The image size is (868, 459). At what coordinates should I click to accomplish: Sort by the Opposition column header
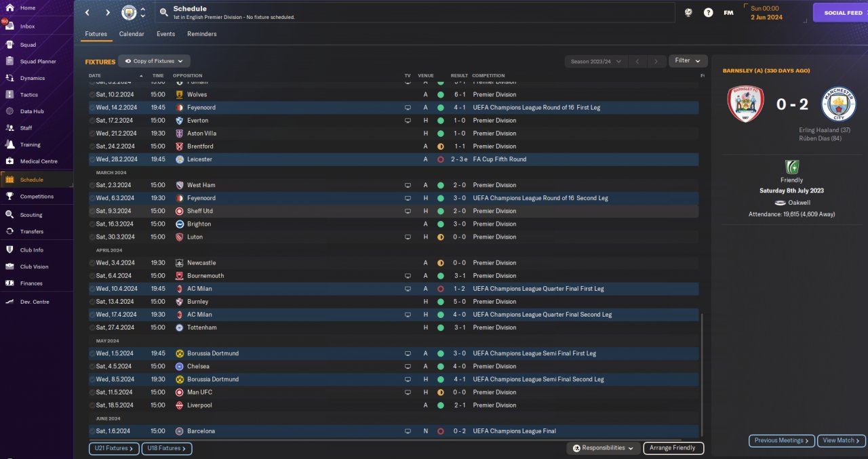click(x=187, y=75)
